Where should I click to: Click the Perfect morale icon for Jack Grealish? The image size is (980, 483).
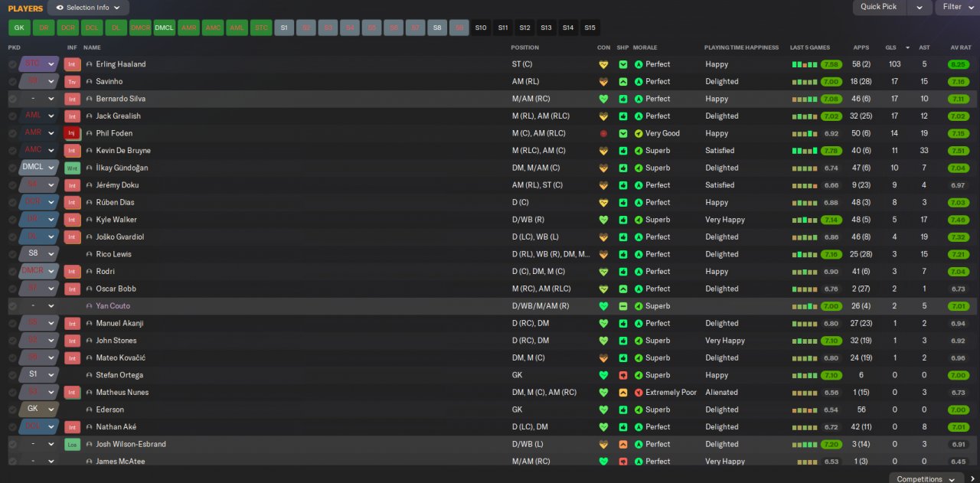pos(639,116)
